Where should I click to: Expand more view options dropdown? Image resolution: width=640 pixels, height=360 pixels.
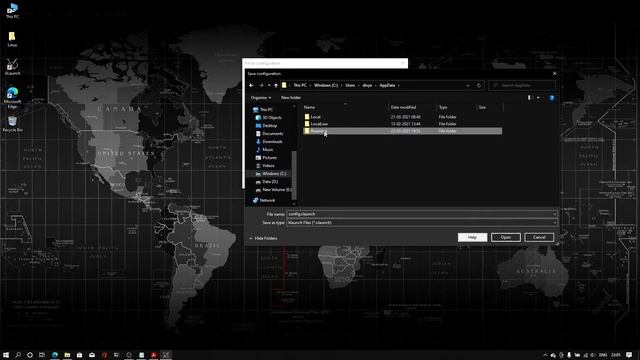[538, 98]
